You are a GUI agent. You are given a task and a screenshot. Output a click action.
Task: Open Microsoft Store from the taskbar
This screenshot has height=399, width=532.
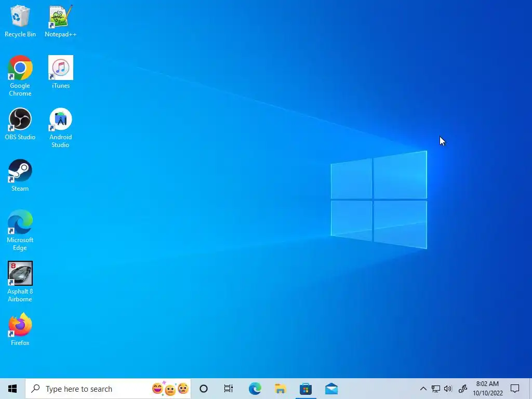tap(305, 389)
